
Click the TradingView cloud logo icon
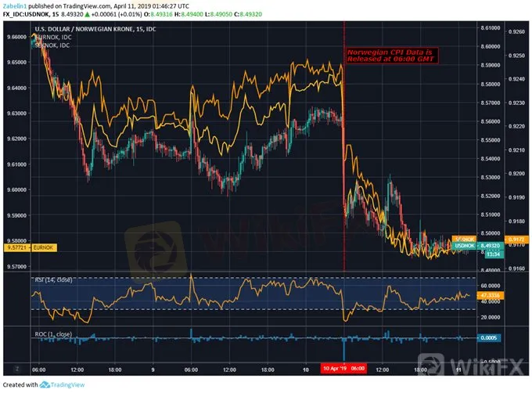click(x=45, y=384)
